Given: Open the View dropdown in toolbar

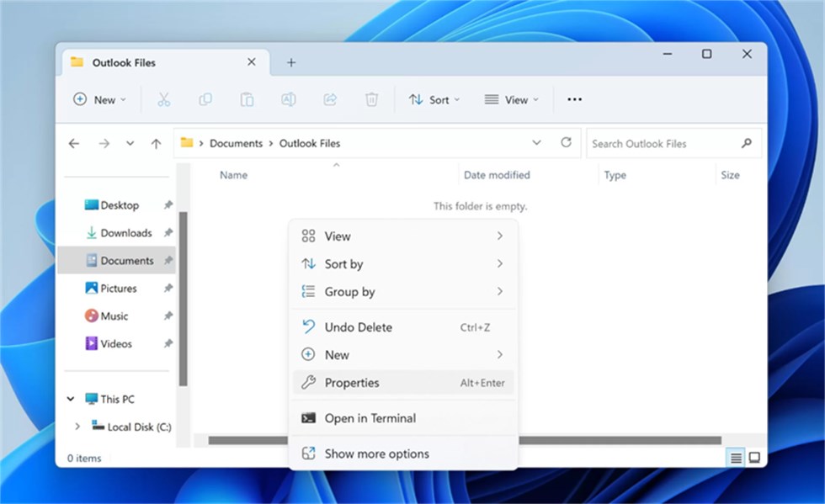Looking at the screenshot, I should coord(510,99).
